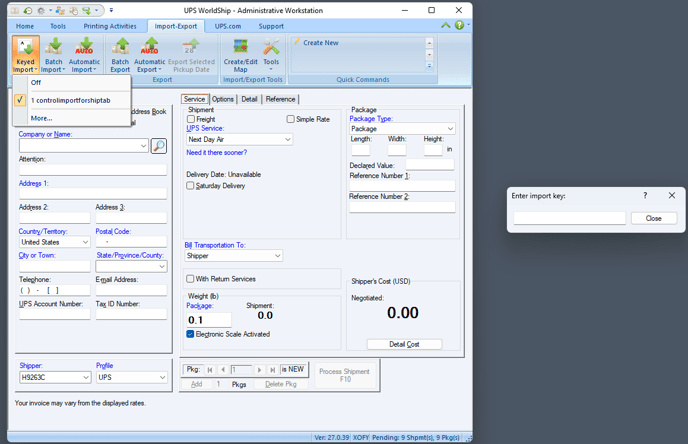Click the Postal Code input field
Viewport: 688px width, 444px height.
131,242
